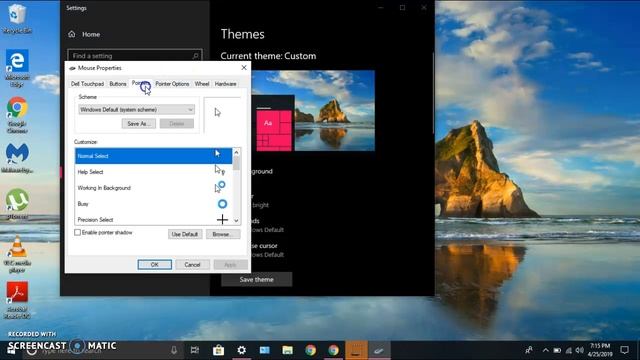Viewport: 640px width, 360px height.
Task: Click the volume tray icon
Action: click(580, 350)
